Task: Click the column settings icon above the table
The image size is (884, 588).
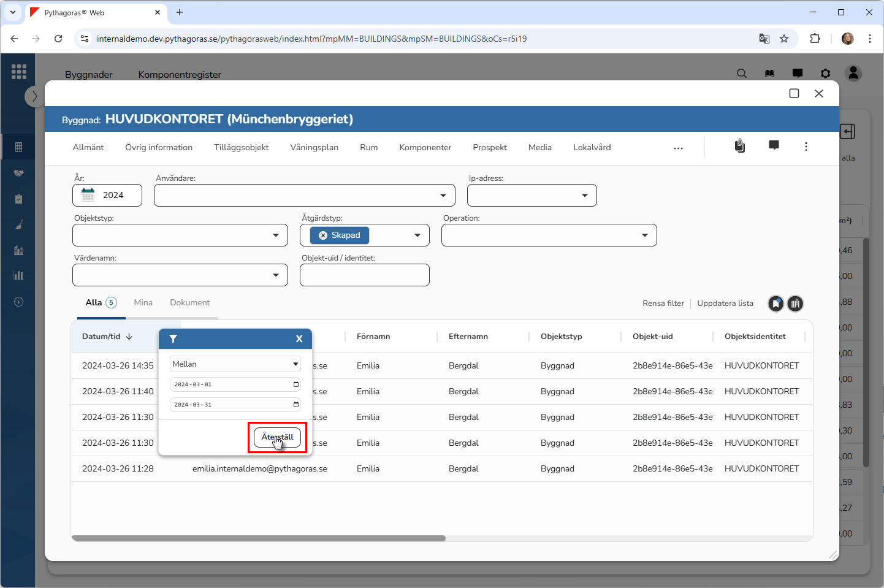Action: 795,304
